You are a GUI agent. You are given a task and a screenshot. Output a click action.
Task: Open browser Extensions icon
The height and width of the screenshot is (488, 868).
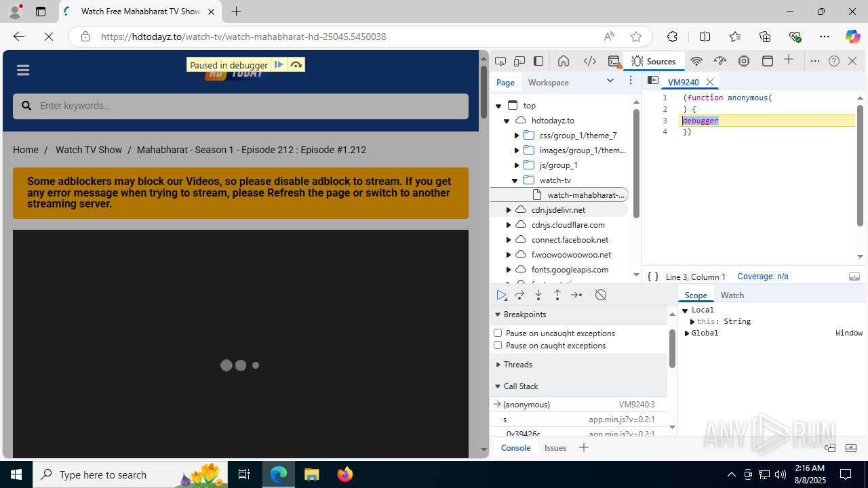(672, 37)
